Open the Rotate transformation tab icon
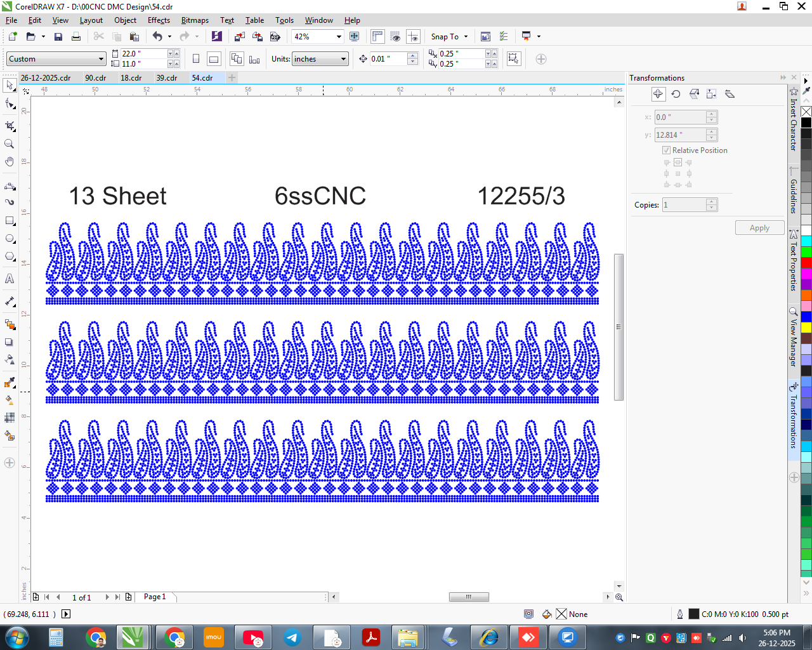The height and width of the screenshot is (650, 812). coord(676,94)
